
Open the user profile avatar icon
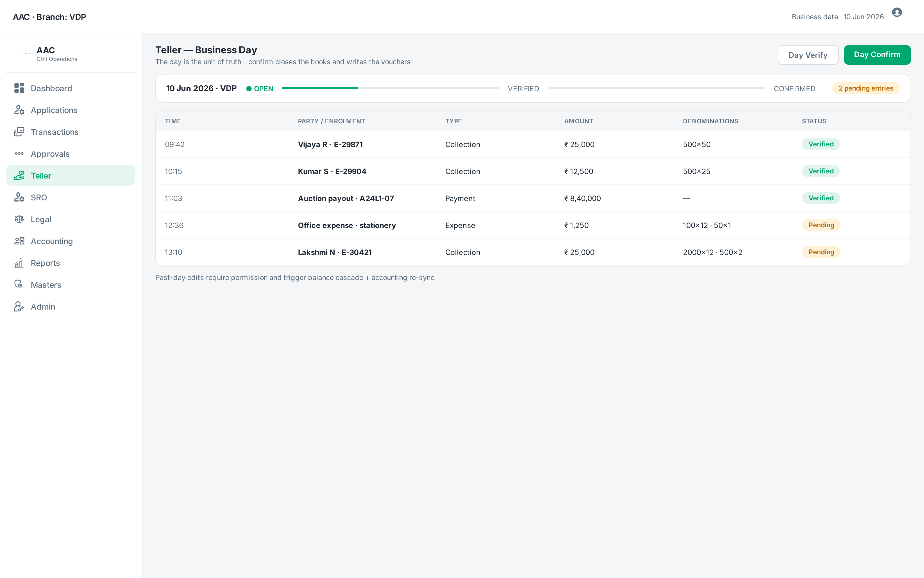(x=897, y=12)
